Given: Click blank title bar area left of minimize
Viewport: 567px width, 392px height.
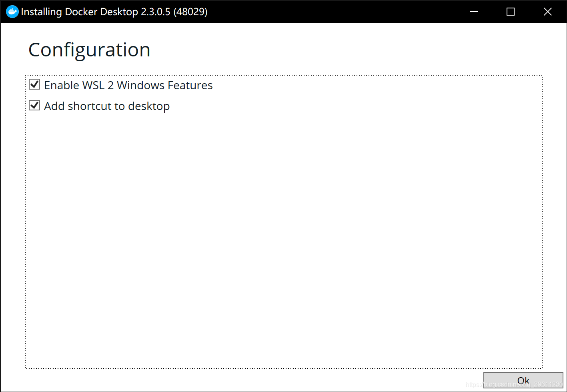Looking at the screenshot, I should [340, 12].
